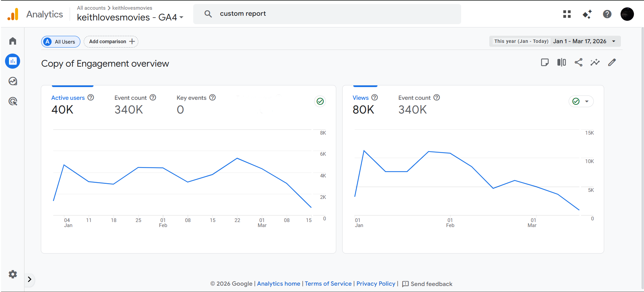
Task: Expand the collapsed navigation sidebar arrow
Action: (x=29, y=279)
